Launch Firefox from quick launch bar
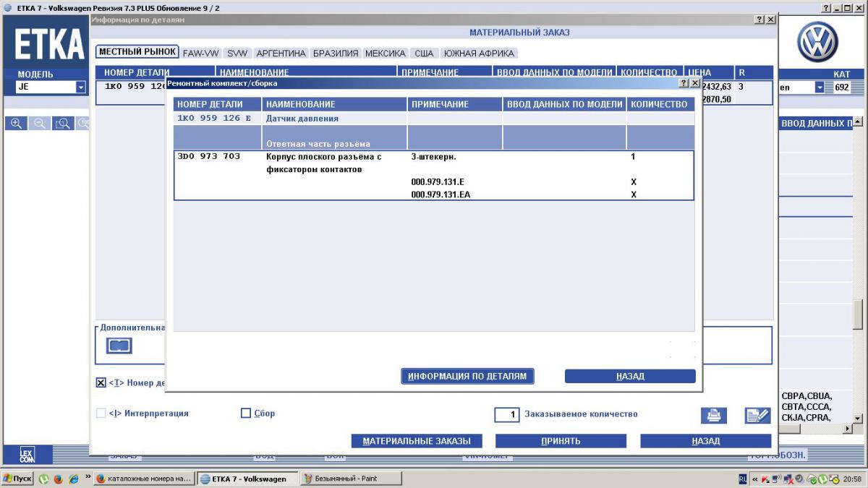This screenshot has height=488, width=868. point(57,479)
